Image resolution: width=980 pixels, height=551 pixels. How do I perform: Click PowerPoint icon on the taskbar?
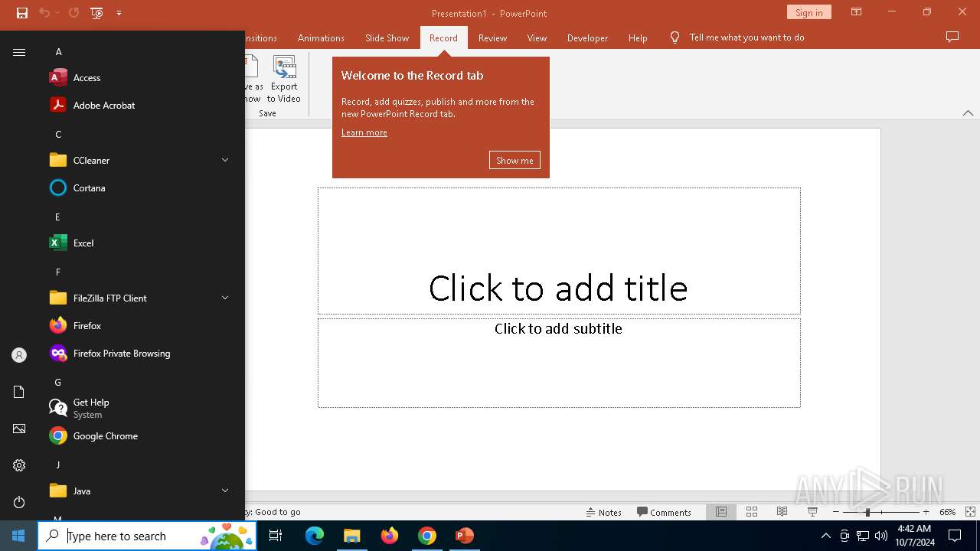click(464, 536)
